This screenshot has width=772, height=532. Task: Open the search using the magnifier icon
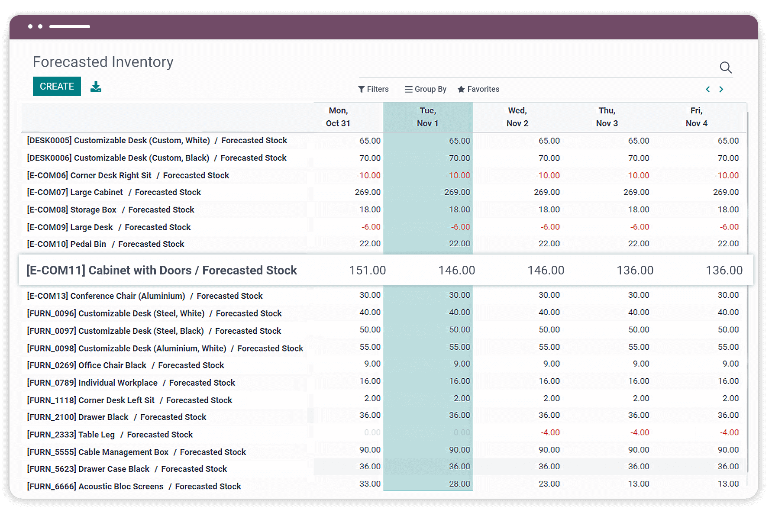[x=725, y=68]
